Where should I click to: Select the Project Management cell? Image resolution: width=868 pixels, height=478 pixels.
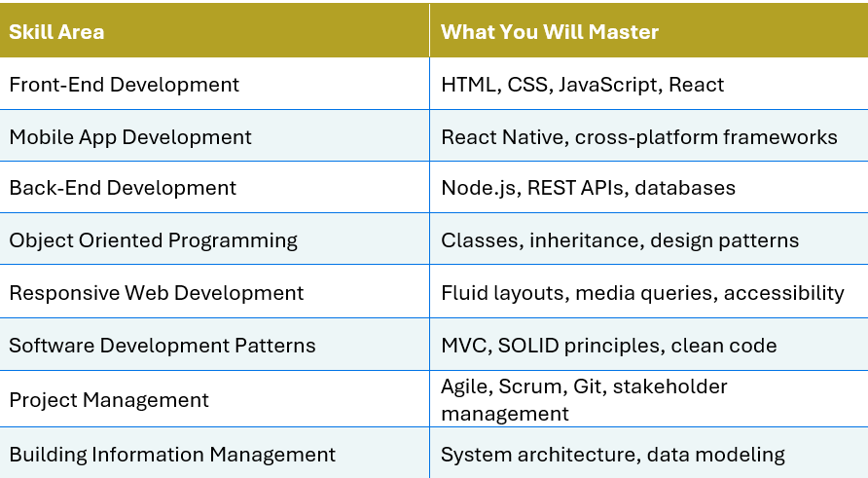(x=109, y=400)
